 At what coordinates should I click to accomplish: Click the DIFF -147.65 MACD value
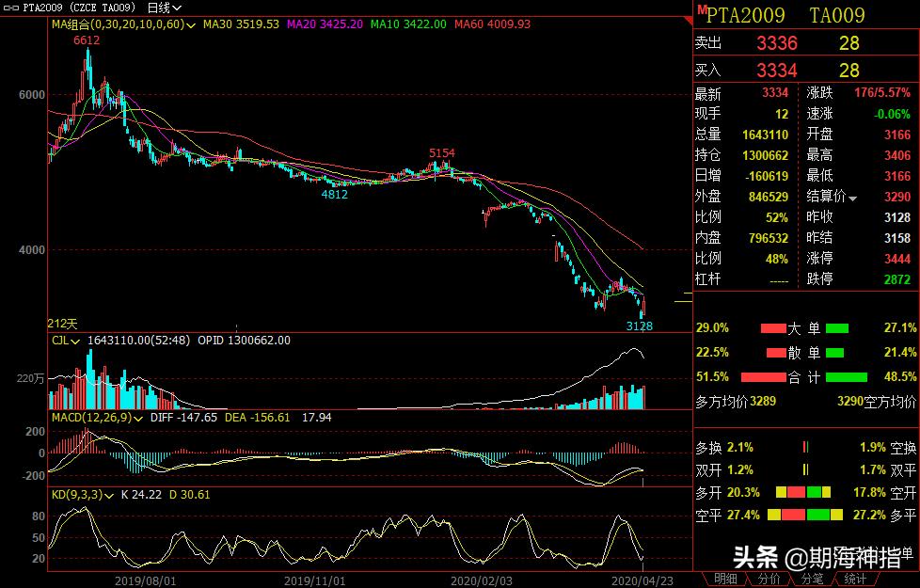point(183,418)
